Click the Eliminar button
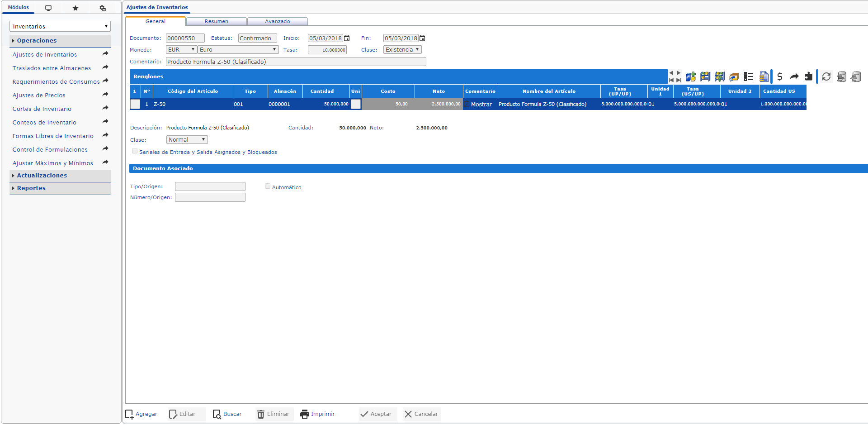The height and width of the screenshot is (425, 868). (x=274, y=414)
